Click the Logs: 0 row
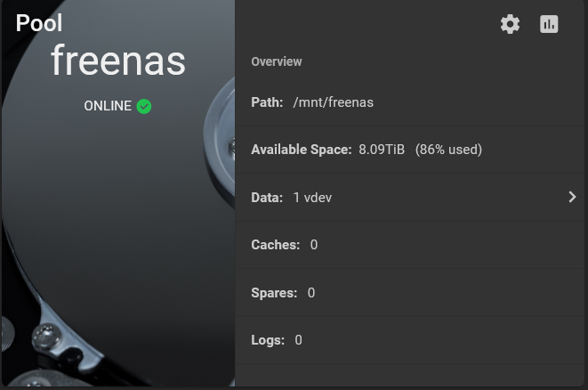 coord(409,340)
